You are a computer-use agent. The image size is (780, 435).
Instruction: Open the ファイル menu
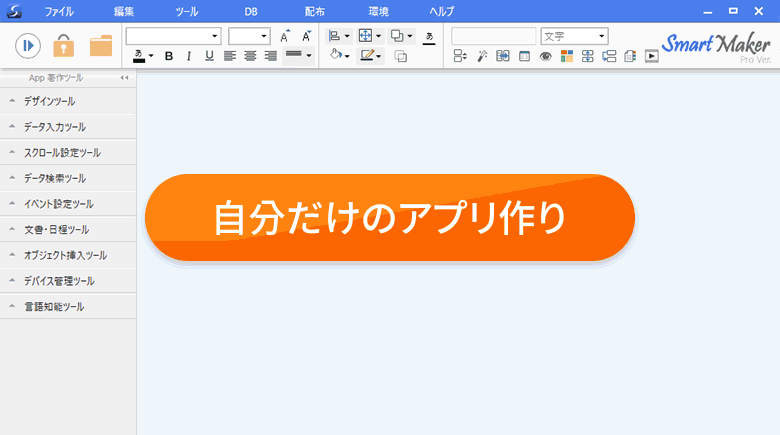59,11
